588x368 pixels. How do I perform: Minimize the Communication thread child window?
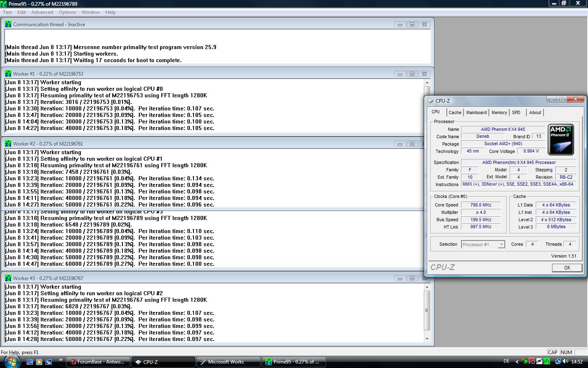[x=400, y=25]
